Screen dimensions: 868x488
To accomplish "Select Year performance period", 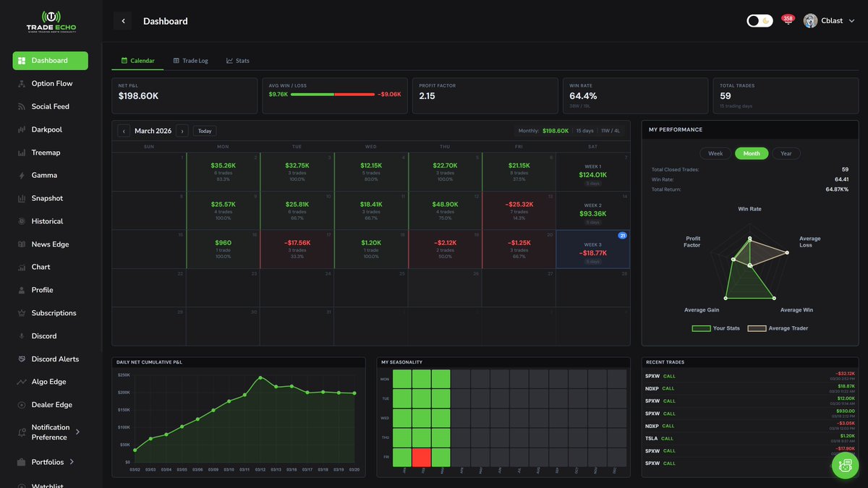I will 786,154.
